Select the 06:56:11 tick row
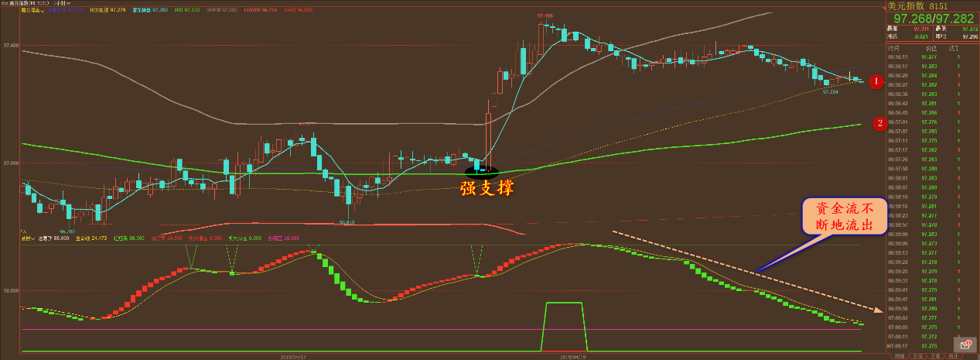 932,57
